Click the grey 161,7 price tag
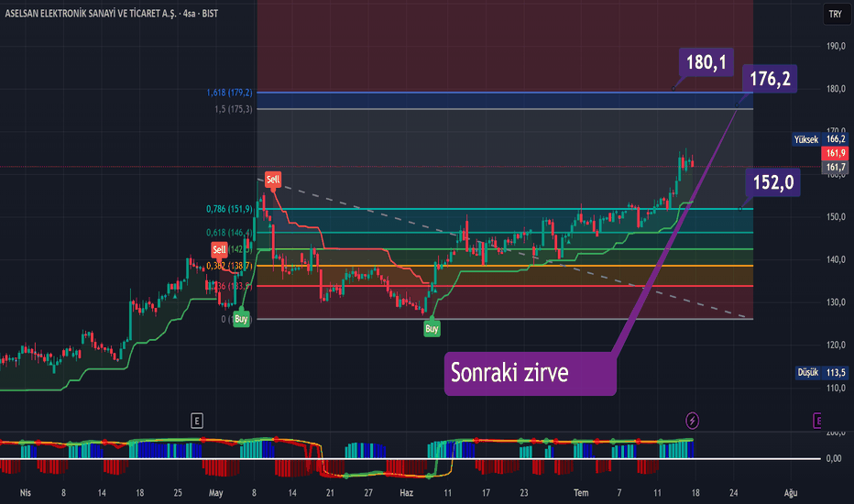The image size is (854, 504). [x=835, y=168]
